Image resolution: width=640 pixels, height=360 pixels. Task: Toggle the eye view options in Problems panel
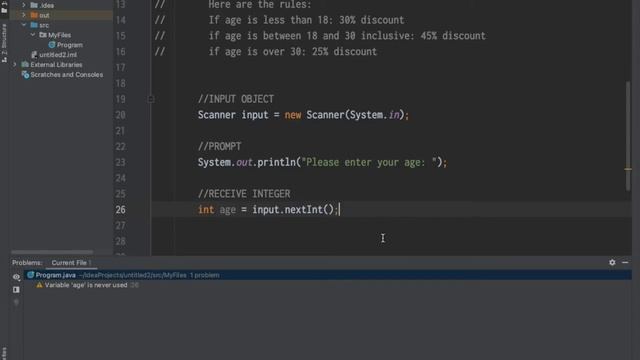point(16,277)
